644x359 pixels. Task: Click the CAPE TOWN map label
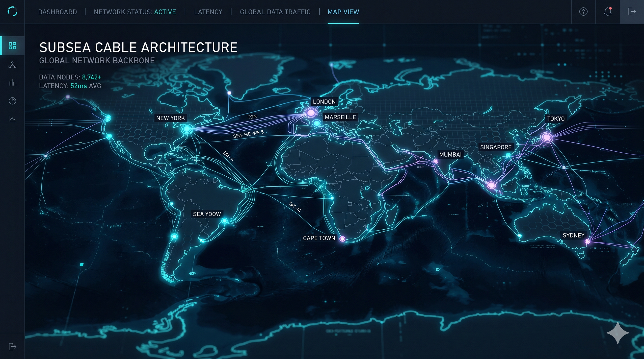point(319,238)
